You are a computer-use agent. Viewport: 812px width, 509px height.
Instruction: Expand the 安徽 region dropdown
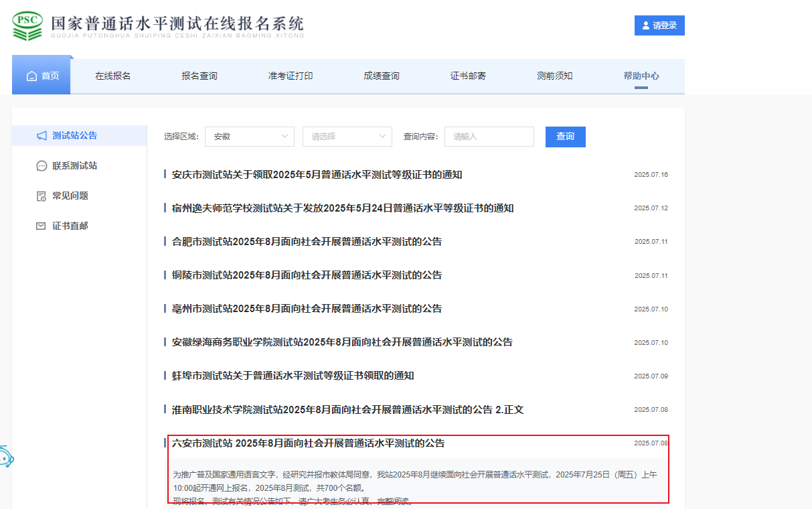250,137
